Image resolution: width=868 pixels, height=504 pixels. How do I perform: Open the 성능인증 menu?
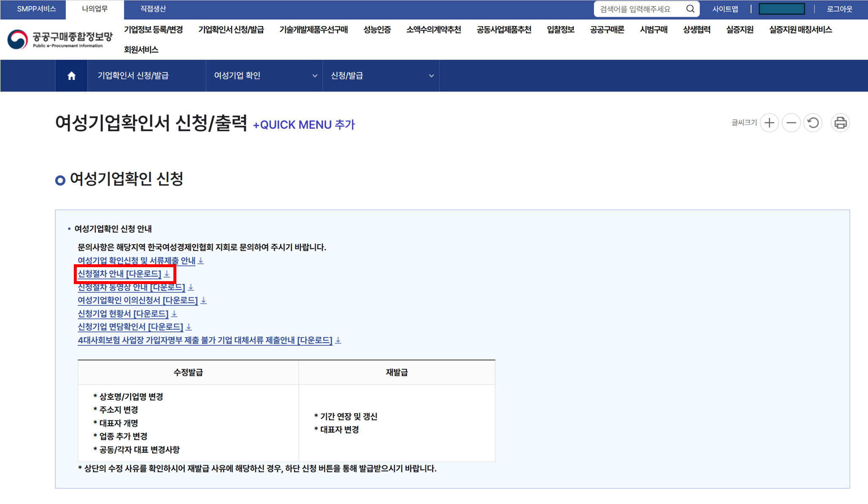click(377, 30)
